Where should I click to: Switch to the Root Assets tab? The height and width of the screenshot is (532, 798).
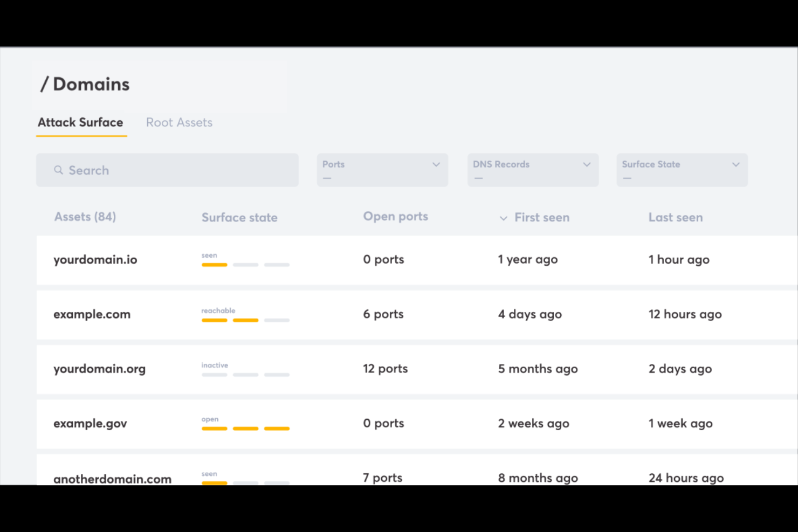[x=179, y=122]
